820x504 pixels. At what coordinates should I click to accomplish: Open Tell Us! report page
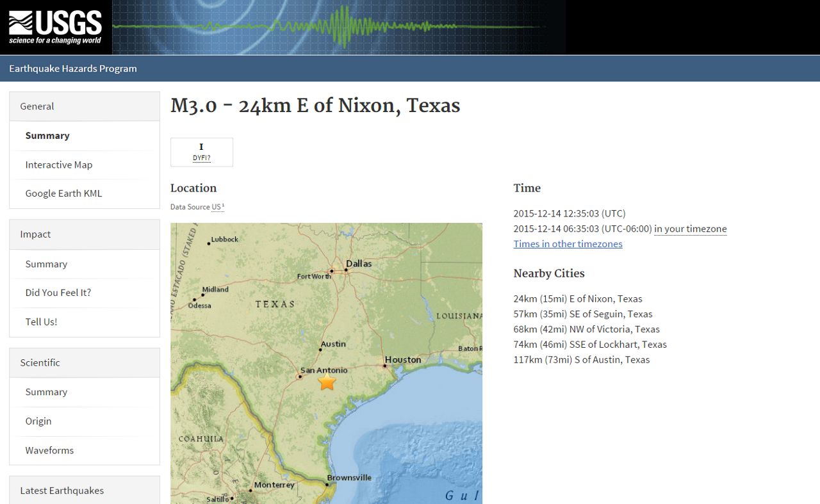point(41,321)
